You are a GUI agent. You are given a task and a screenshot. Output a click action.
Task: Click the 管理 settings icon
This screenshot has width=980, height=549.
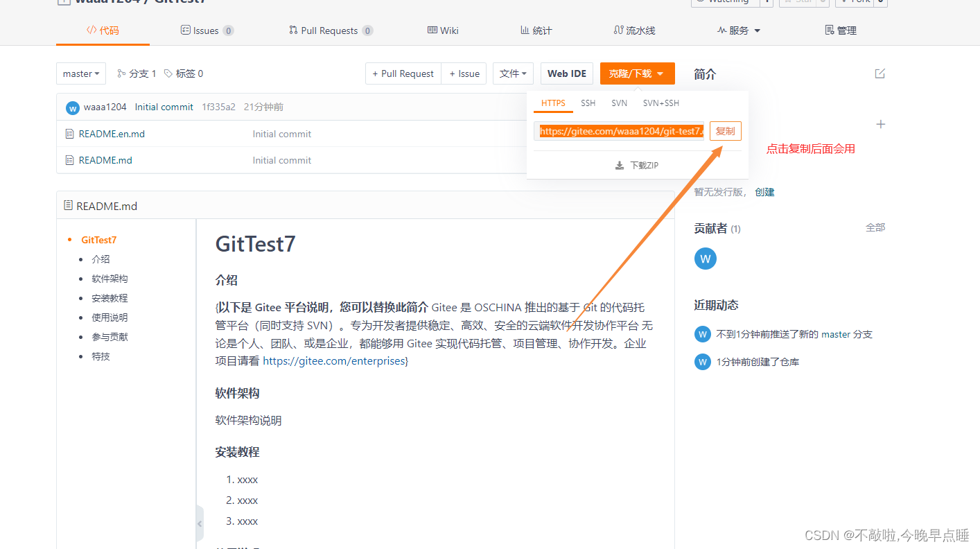830,31
